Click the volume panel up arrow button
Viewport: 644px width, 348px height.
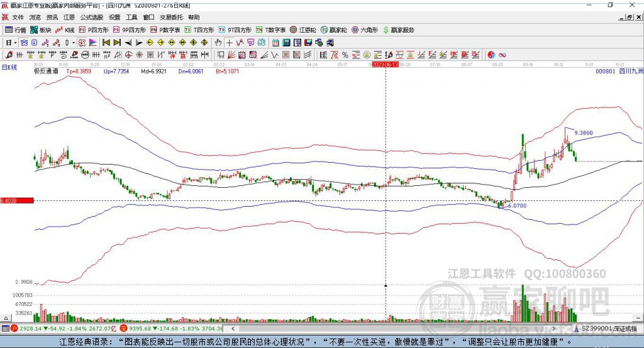(6, 318)
